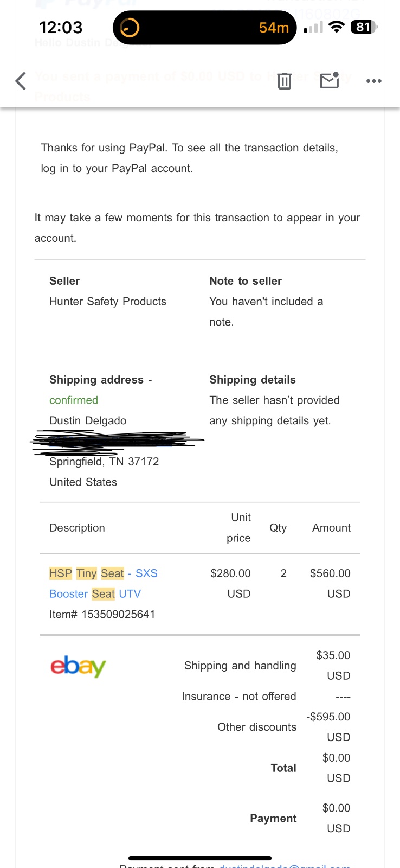Tap the cellular signal bars
Image resolution: width=400 pixels, height=868 pixels.
coord(313,27)
